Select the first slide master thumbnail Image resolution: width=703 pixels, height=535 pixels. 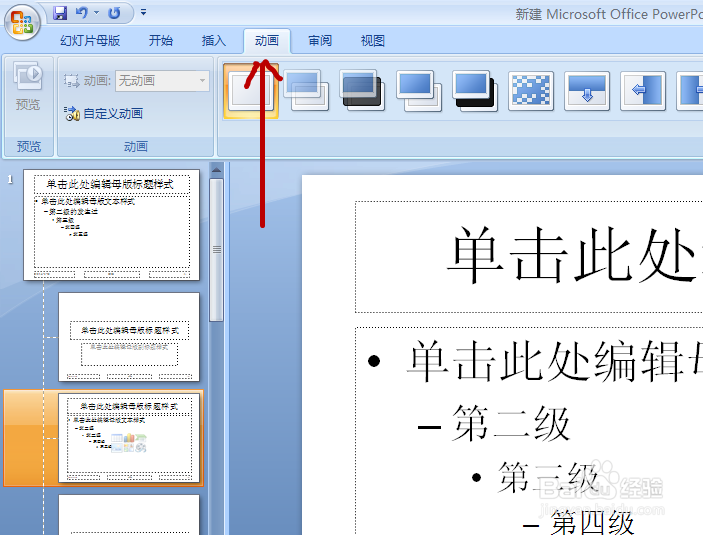[x=112, y=225]
